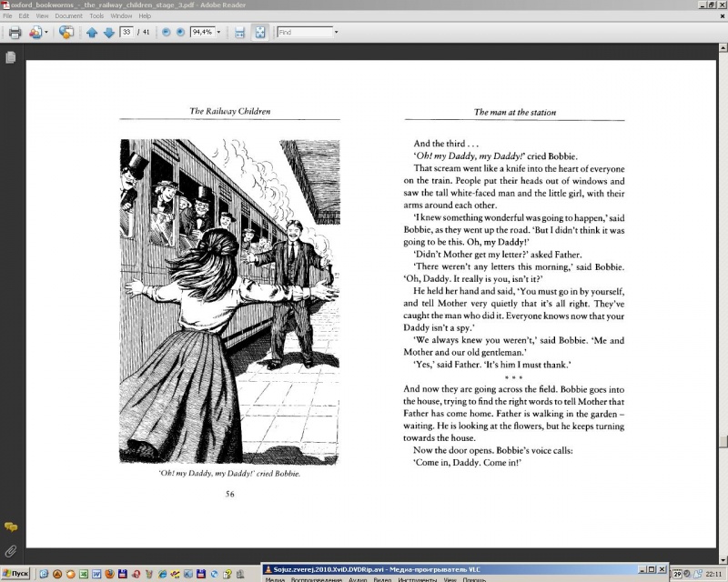Viewport: 728px width, 582px height.
Task: Click the Пуск Start button
Action: [x=15, y=574]
